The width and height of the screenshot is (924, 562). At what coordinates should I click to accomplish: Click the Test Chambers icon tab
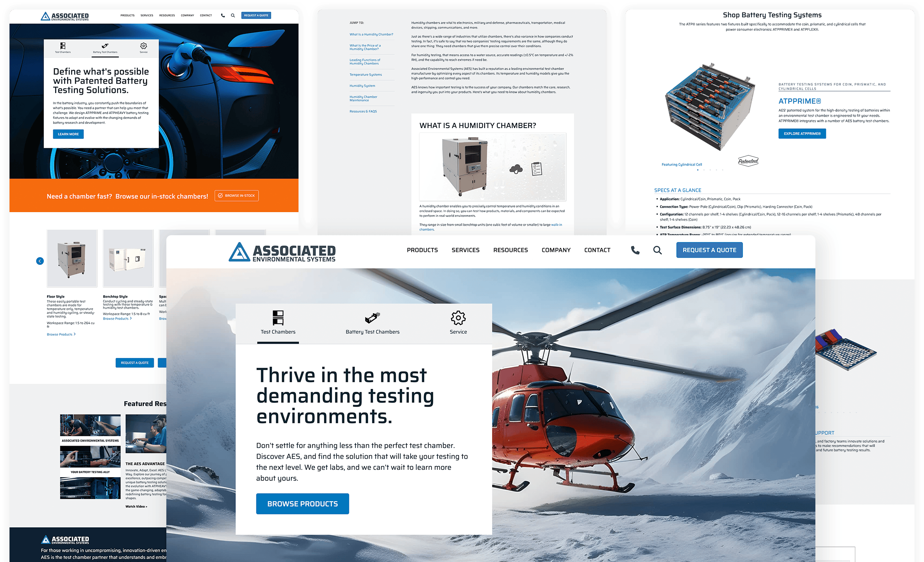tap(277, 320)
